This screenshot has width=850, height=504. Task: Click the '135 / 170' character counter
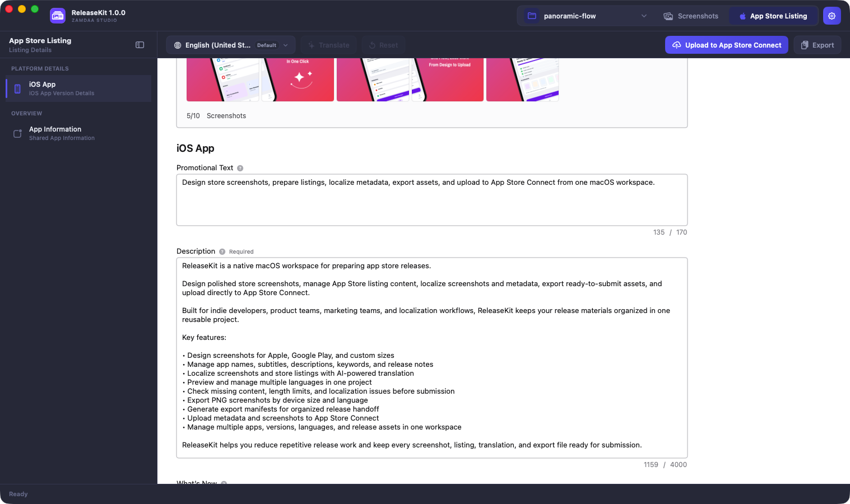(x=670, y=232)
